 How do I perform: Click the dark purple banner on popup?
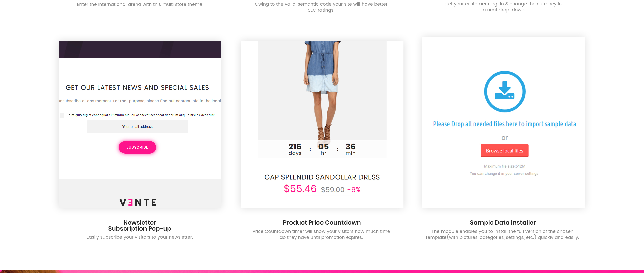pos(140,50)
